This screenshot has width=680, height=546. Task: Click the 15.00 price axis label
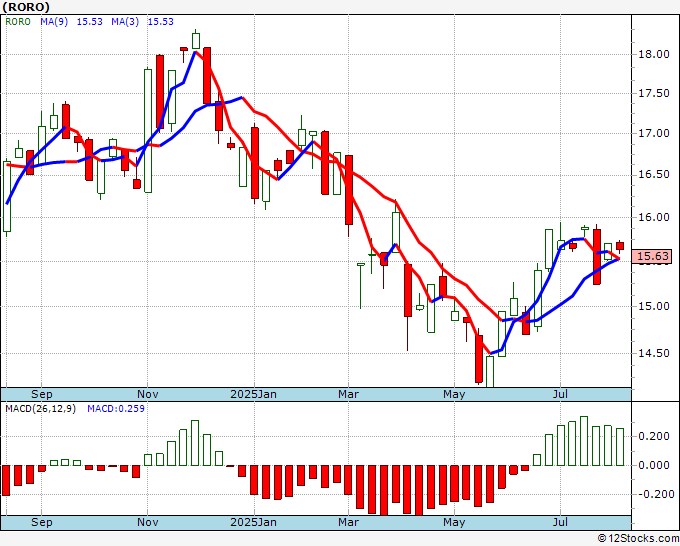654,306
